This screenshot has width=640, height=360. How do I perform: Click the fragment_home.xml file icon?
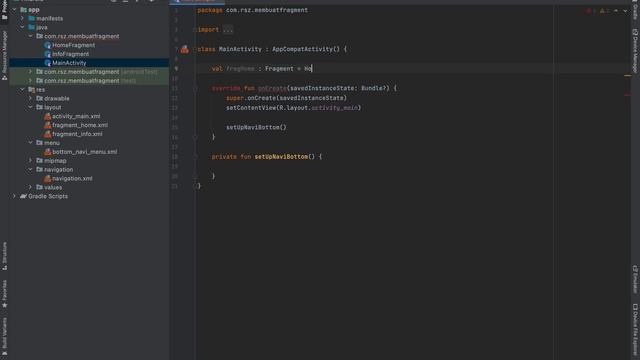47,125
